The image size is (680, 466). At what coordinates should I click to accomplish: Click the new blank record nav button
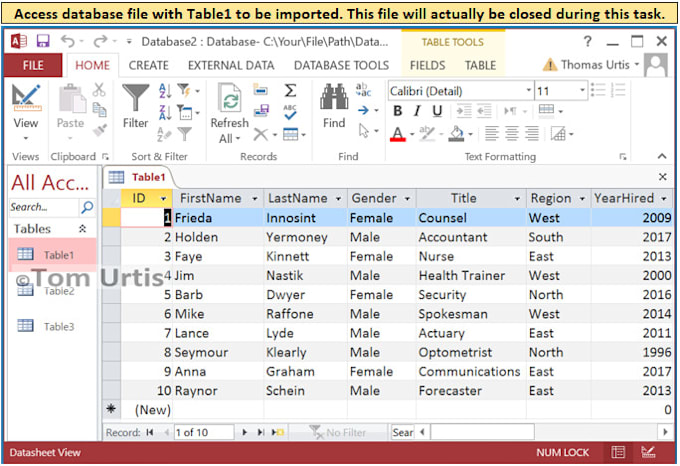(x=278, y=432)
